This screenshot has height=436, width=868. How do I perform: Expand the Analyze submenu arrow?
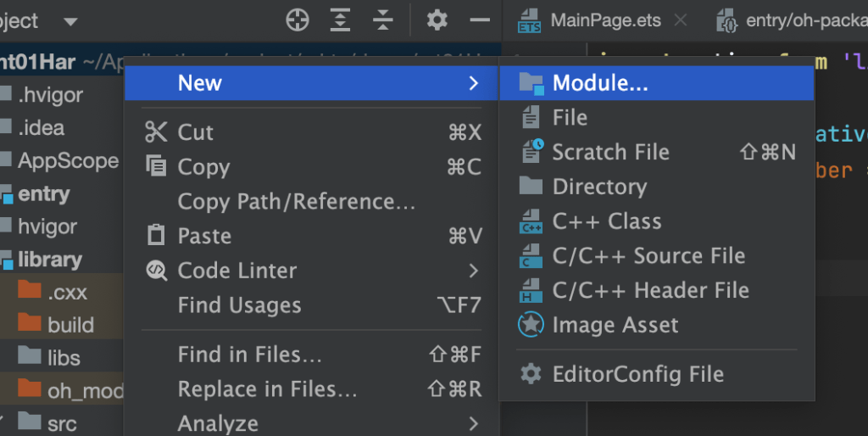pyautogui.click(x=473, y=422)
